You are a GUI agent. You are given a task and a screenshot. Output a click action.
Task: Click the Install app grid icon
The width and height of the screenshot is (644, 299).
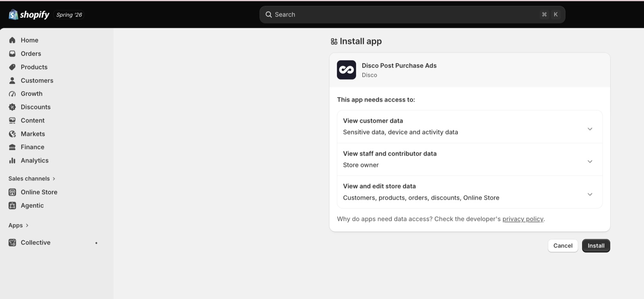334,41
